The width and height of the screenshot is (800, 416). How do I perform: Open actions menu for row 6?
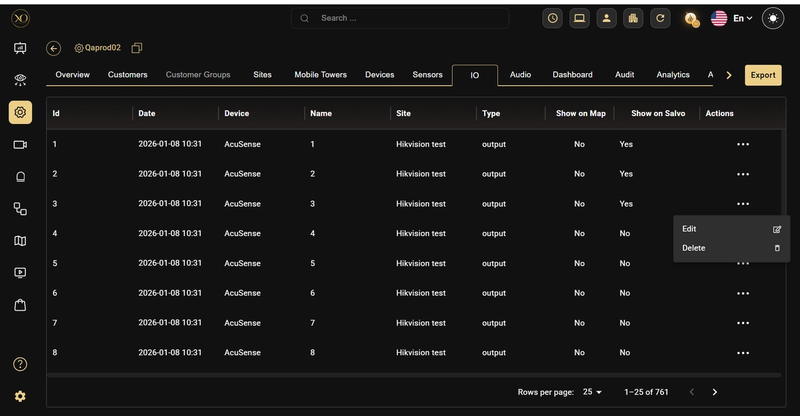pyautogui.click(x=743, y=293)
